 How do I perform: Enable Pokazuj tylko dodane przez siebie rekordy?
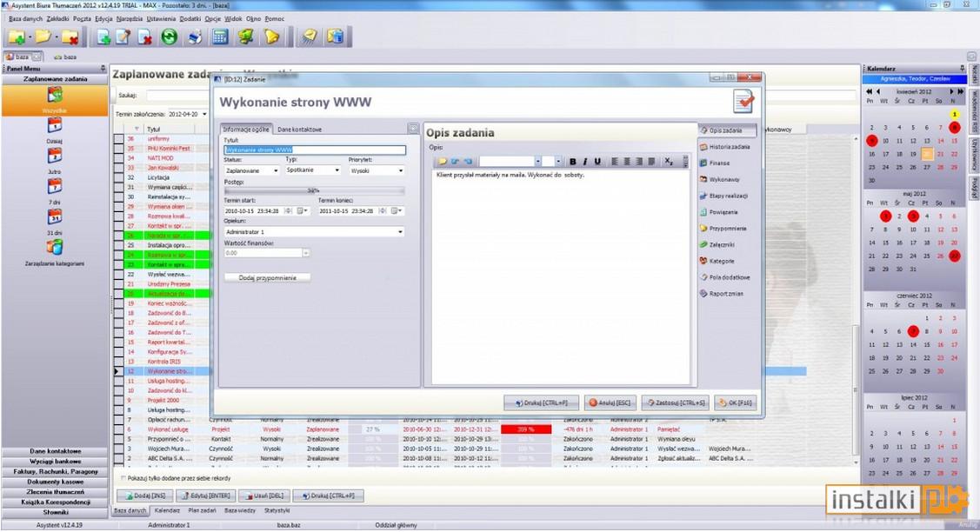(x=123, y=478)
